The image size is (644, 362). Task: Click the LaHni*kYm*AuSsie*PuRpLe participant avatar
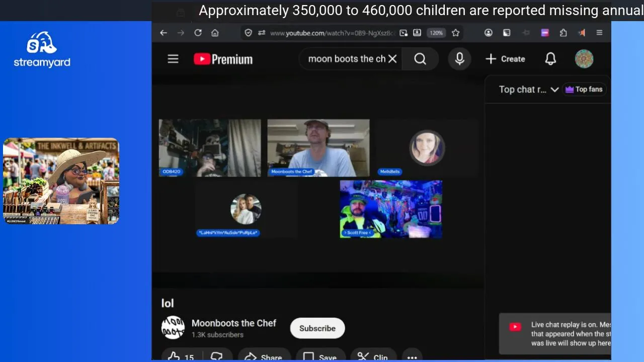click(x=246, y=209)
